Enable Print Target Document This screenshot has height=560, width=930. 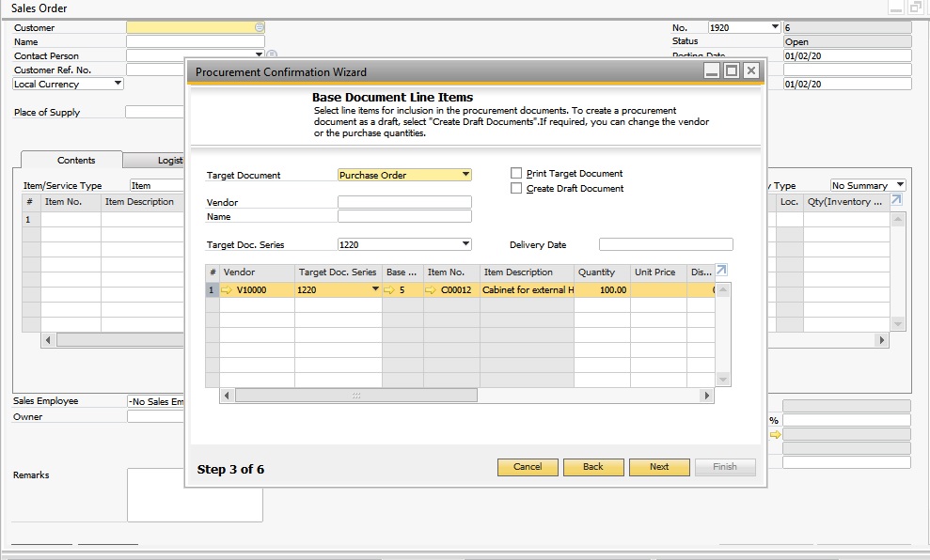coord(515,173)
